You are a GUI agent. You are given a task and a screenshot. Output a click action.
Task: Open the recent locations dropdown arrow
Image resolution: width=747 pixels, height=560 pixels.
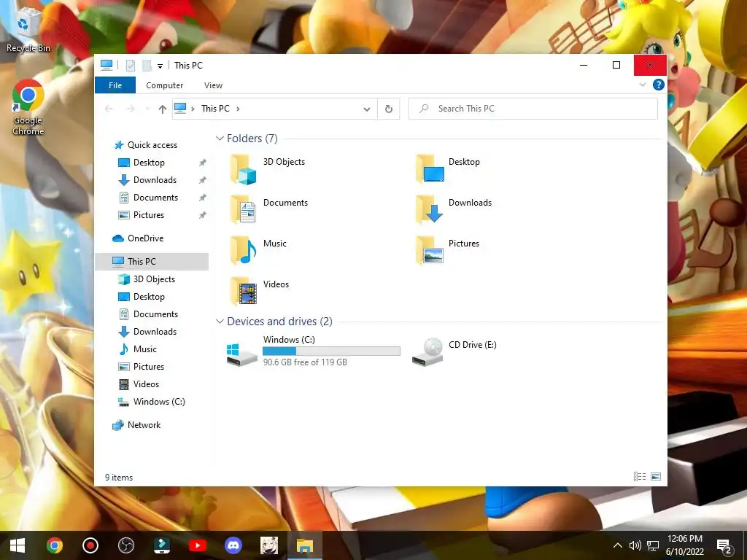click(x=147, y=109)
